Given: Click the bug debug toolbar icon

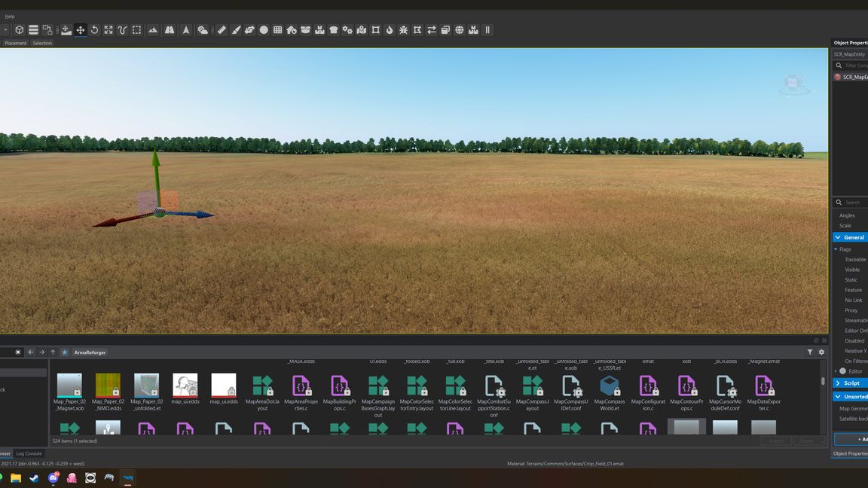Looking at the screenshot, I should [404, 30].
